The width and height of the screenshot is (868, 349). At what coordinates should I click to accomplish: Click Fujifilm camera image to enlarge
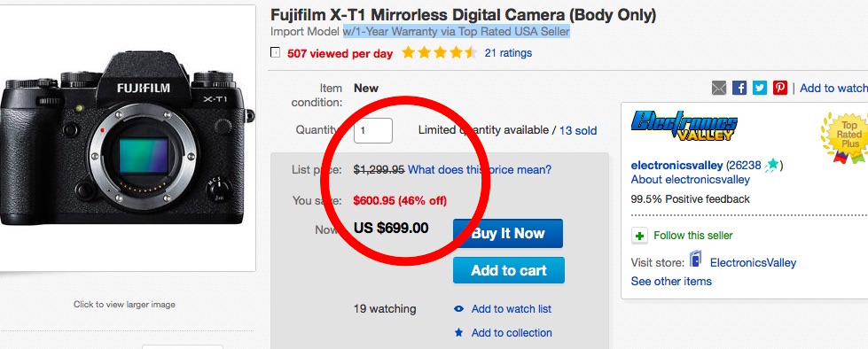pyautogui.click(x=128, y=138)
